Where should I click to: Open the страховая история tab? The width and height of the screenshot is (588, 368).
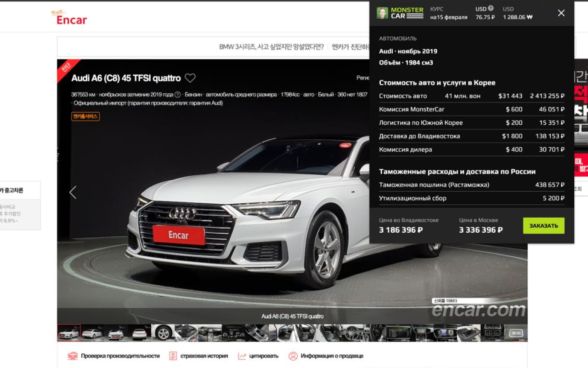[x=204, y=356]
